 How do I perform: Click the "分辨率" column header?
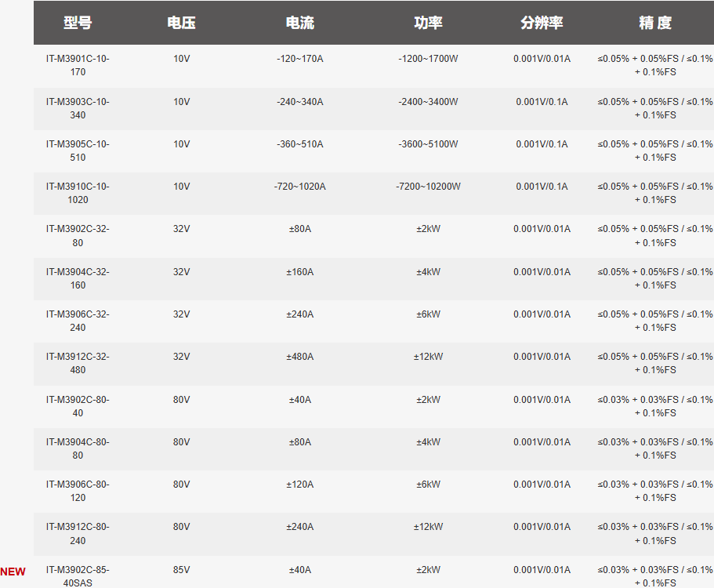(x=542, y=23)
